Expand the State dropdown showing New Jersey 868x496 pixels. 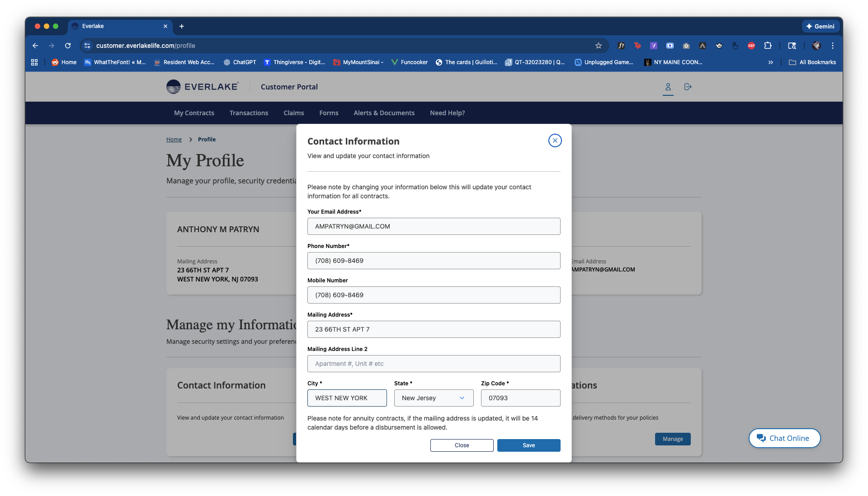pos(433,398)
